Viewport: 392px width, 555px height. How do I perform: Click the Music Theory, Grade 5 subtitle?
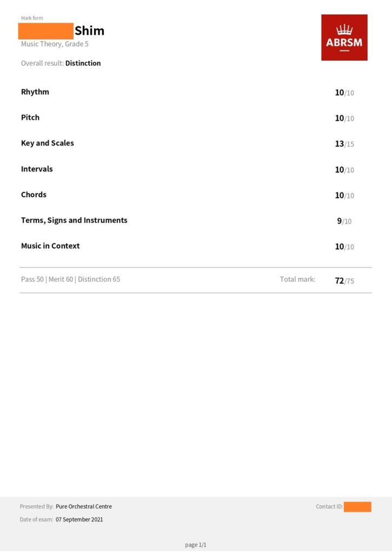[x=55, y=44]
